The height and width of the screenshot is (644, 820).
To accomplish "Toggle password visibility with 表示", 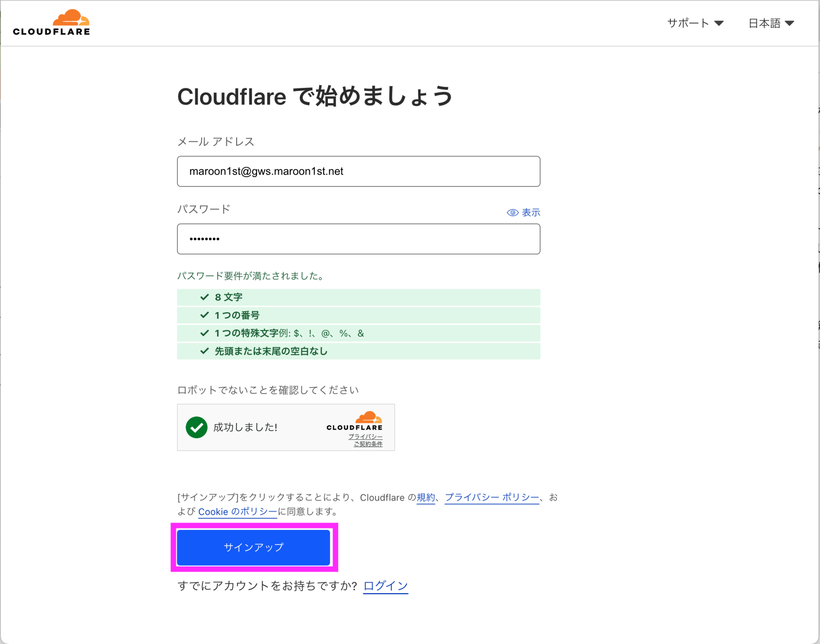I will pos(531,212).
